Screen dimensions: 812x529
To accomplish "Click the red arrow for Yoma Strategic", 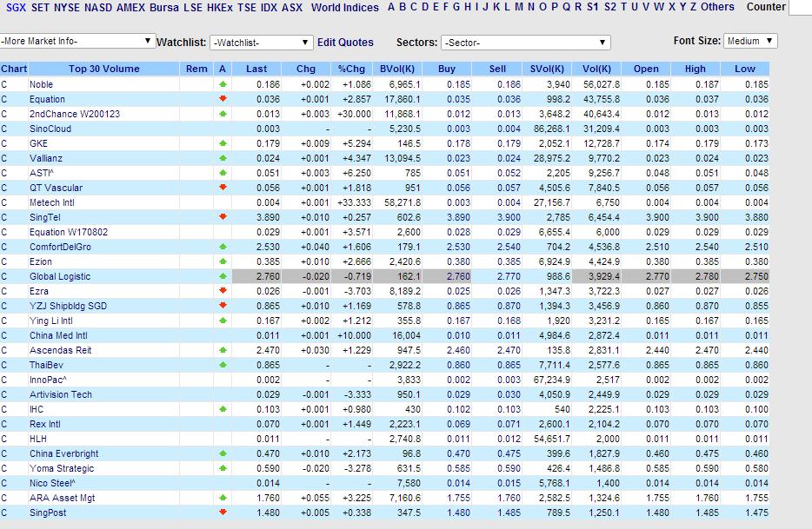I will click(x=224, y=468).
